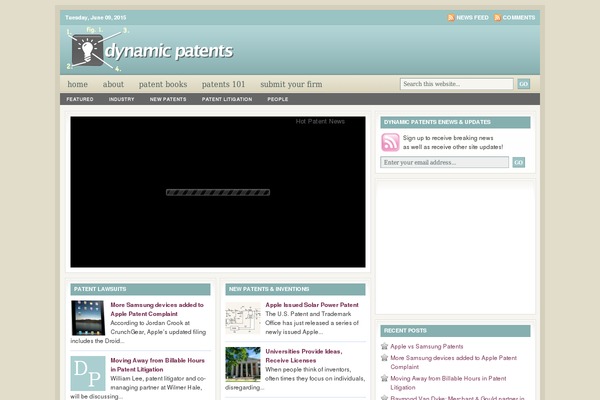Open Apple Issued Solar Power Patent article
Viewport: 600px width, 400px height.
pos(312,305)
